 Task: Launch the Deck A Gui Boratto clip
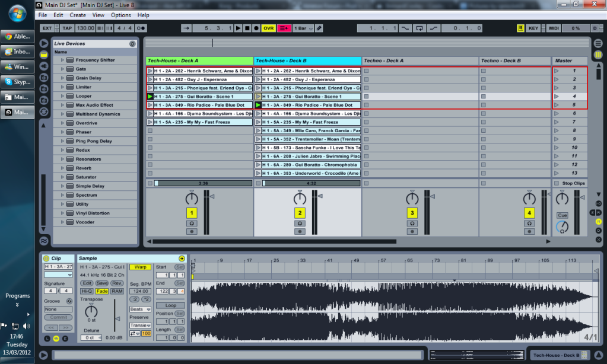[x=150, y=96]
